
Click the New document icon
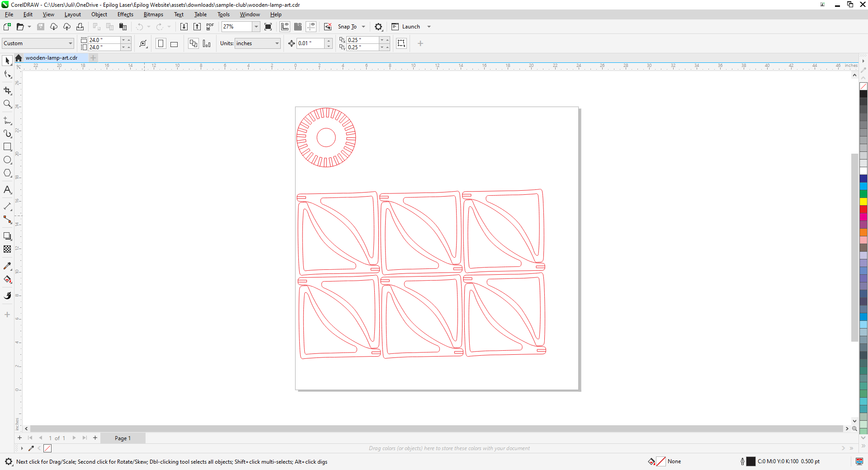[x=7, y=27]
